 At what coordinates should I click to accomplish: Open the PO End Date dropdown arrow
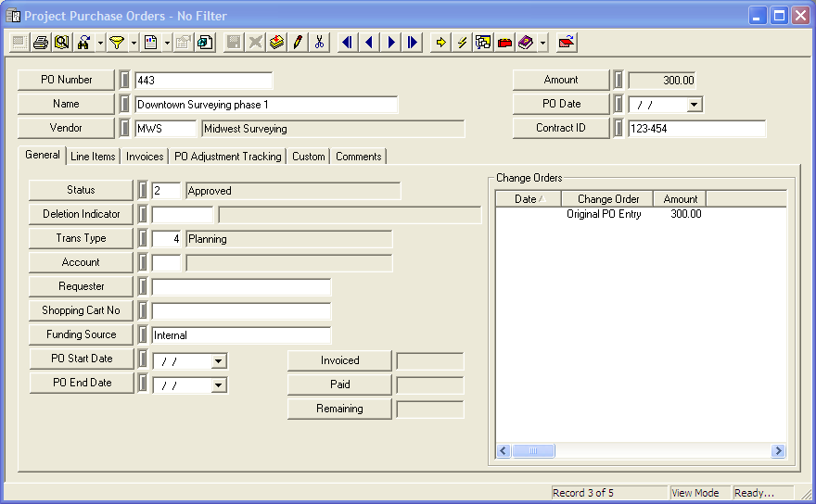click(x=219, y=385)
